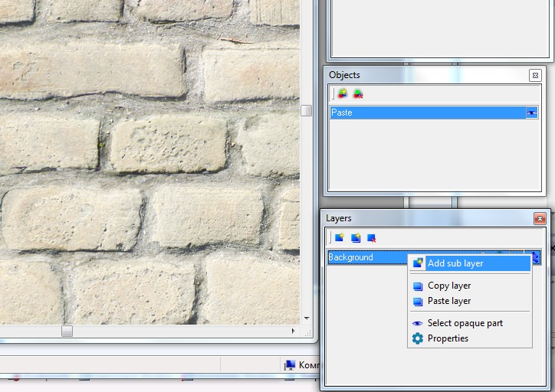The height and width of the screenshot is (392, 555).
Task: Choose Select opaque part menu entry
Action: pyautogui.click(x=465, y=323)
